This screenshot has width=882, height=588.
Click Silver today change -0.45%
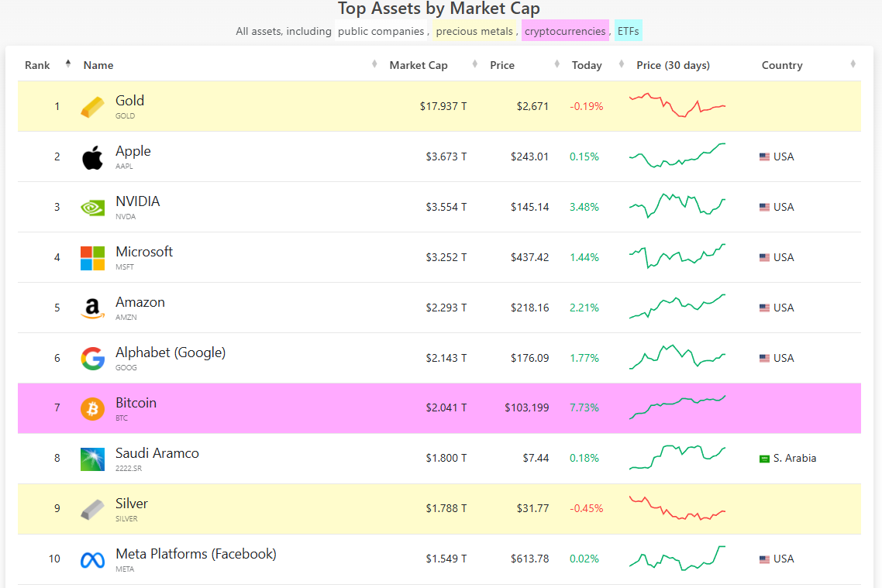[x=586, y=508]
